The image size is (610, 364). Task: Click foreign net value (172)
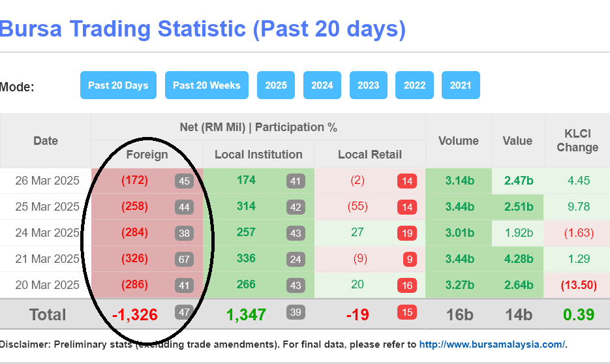[134, 181]
